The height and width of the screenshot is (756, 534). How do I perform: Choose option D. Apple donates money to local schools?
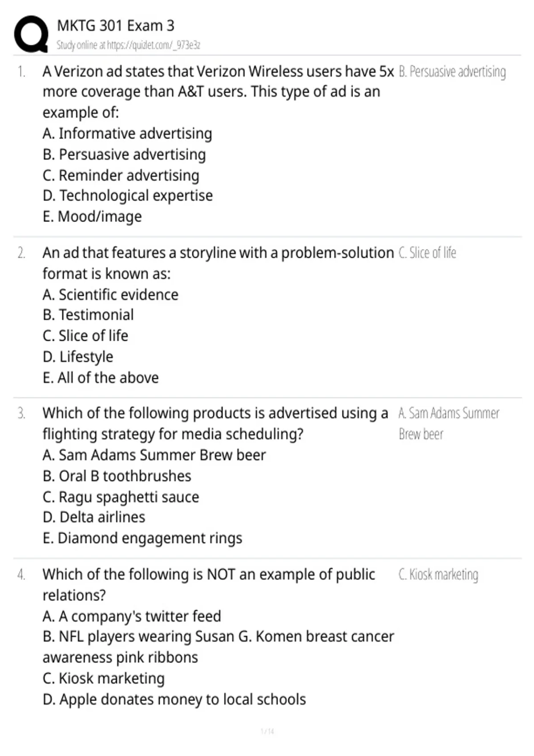click(x=174, y=700)
